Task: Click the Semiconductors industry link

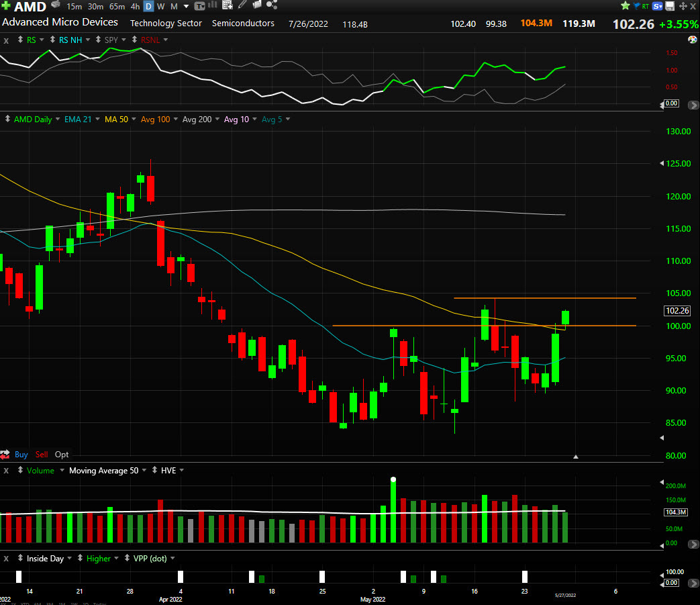Action: [x=243, y=24]
